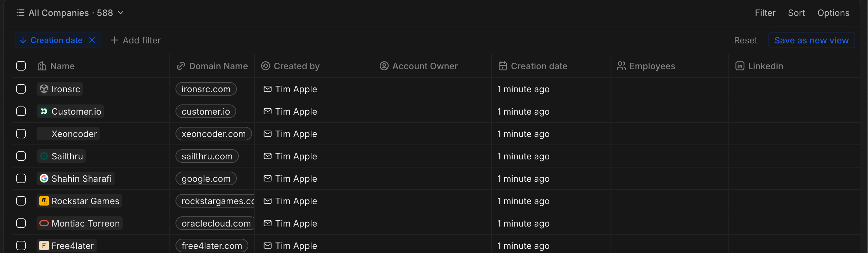This screenshot has height=253, width=868.
Task: Open the Rockstar Games company record
Action: [79, 201]
